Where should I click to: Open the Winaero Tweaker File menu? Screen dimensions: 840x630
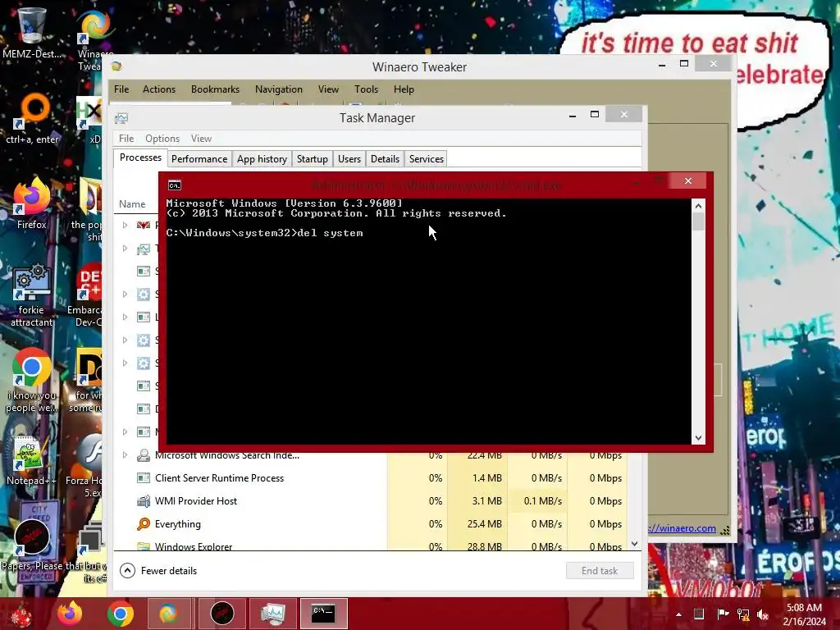click(121, 89)
